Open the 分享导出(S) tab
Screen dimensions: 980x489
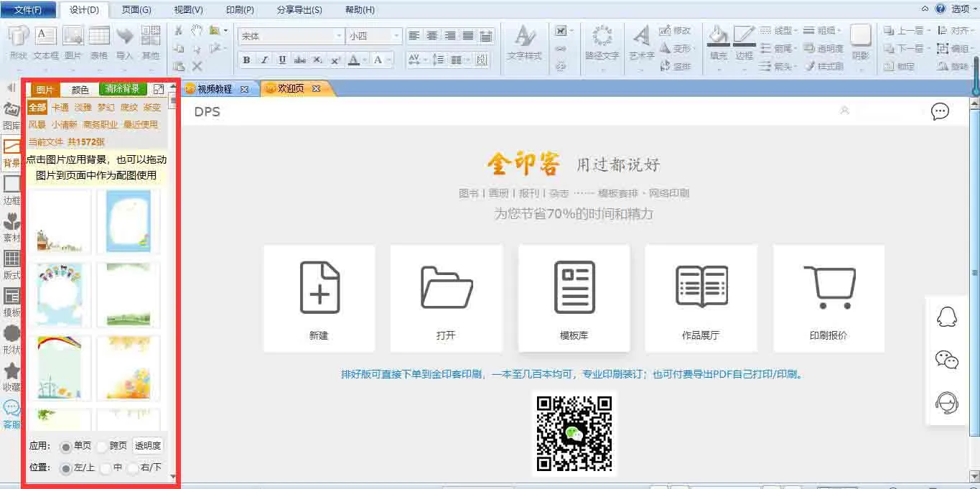[299, 9]
